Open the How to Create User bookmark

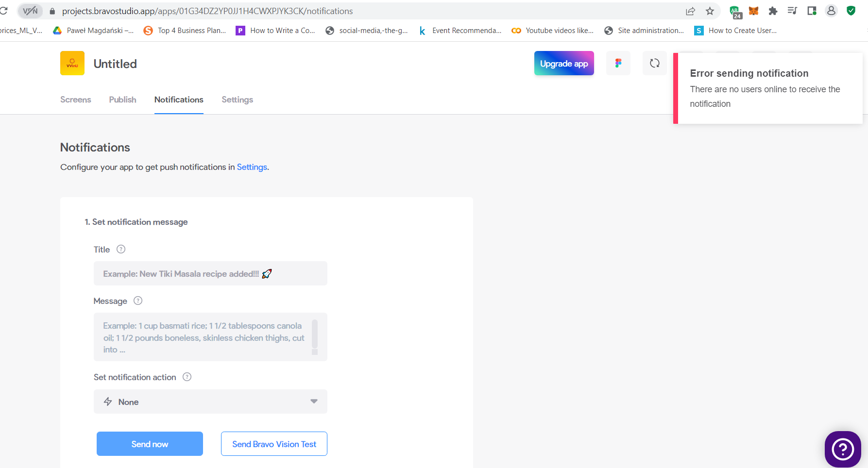point(735,31)
